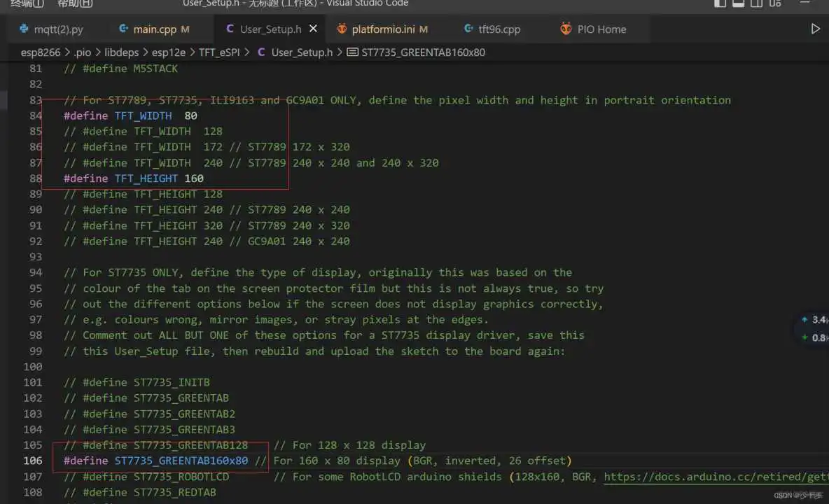Place cursor on '#define ST7735_GREENTAB160x80'
The width and height of the screenshot is (829, 504).
156,461
